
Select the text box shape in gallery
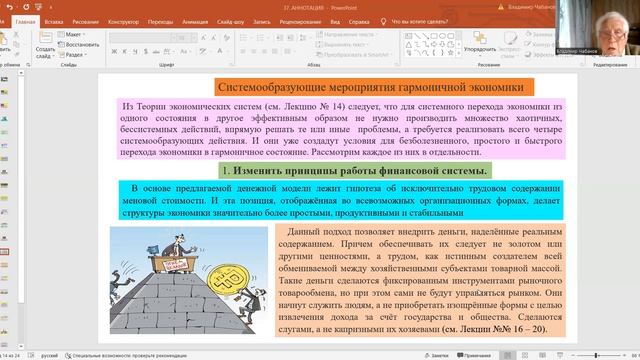tap(409, 36)
